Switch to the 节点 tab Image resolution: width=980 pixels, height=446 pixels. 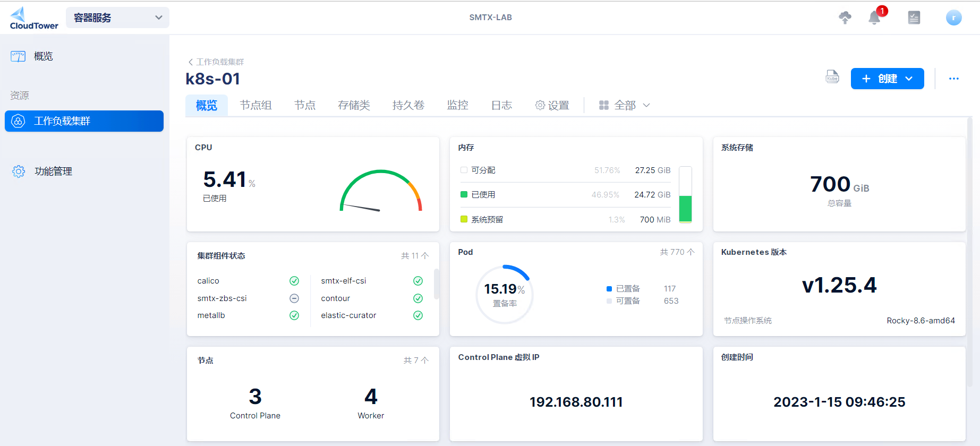tap(305, 105)
